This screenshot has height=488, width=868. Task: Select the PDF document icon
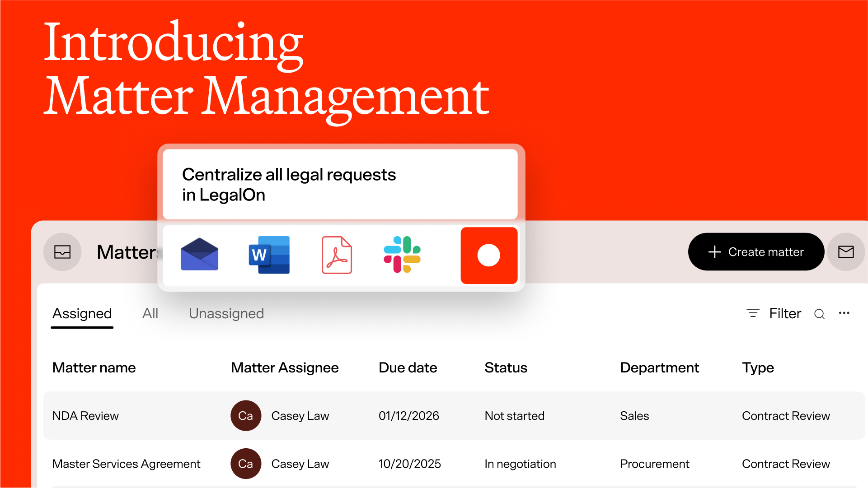point(337,255)
